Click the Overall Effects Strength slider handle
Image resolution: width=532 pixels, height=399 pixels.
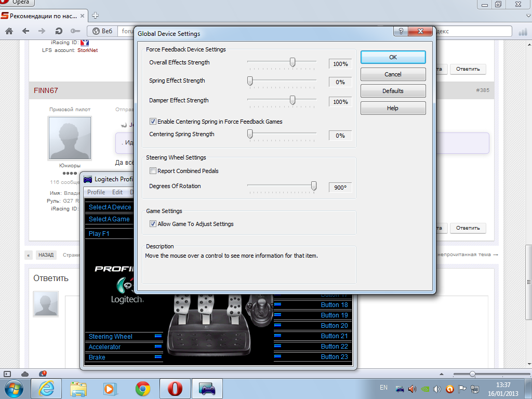[292, 62]
